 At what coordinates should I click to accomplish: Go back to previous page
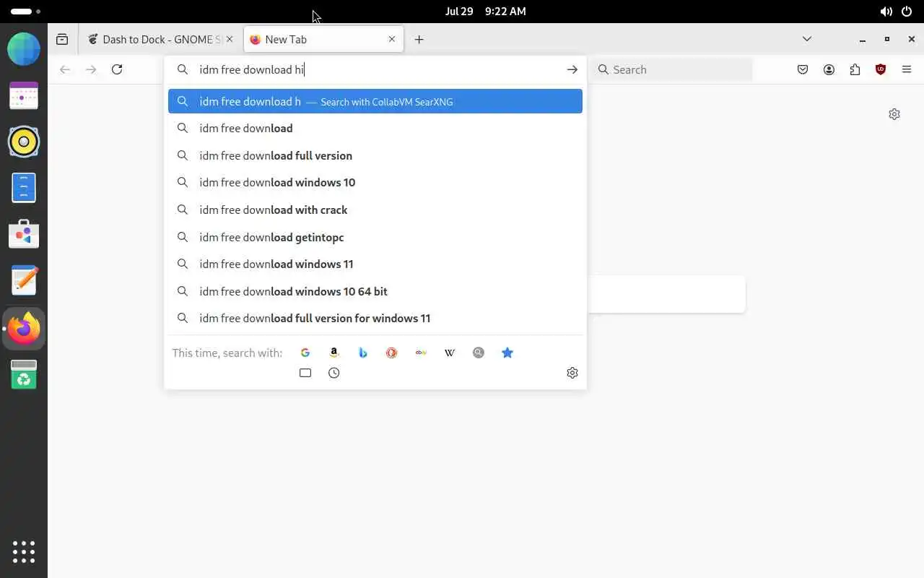coord(65,69)
